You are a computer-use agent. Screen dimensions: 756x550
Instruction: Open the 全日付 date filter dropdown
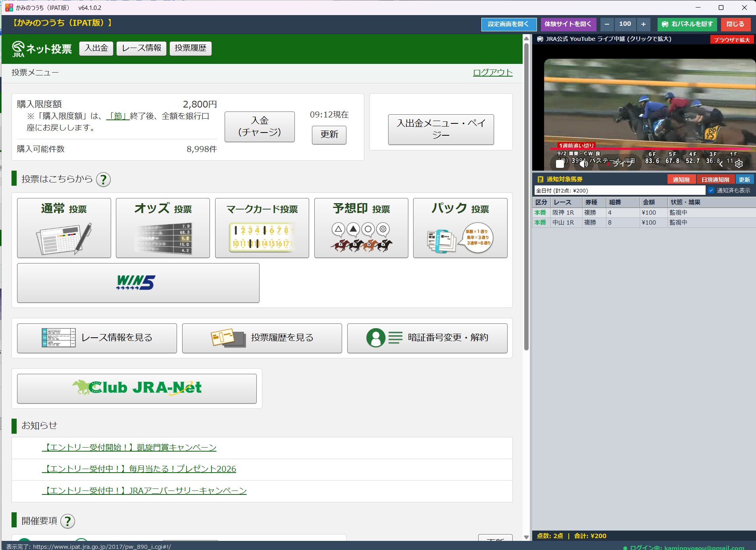pos(620,190)
